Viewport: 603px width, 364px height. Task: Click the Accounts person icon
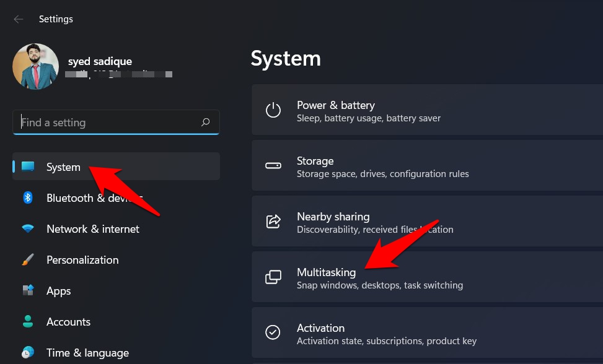27,321
